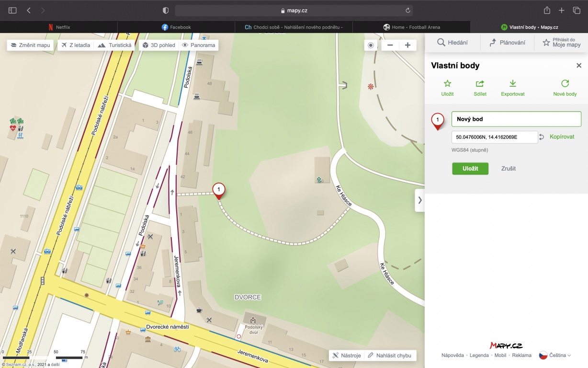Open the Hledání search tab
The width and height of the screenshot is (588, 368).
(452, 43)
